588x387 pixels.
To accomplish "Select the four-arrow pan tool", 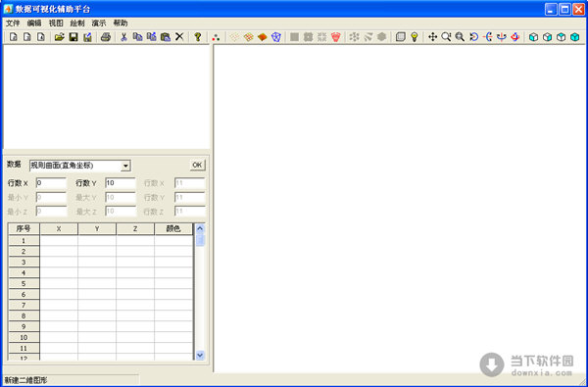I will [x=432, y=37].
